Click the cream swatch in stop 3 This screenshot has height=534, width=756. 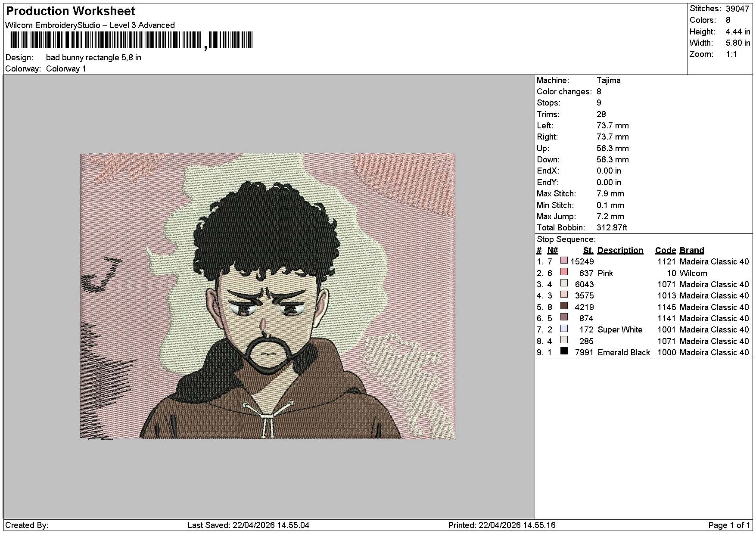coord(564,283)
